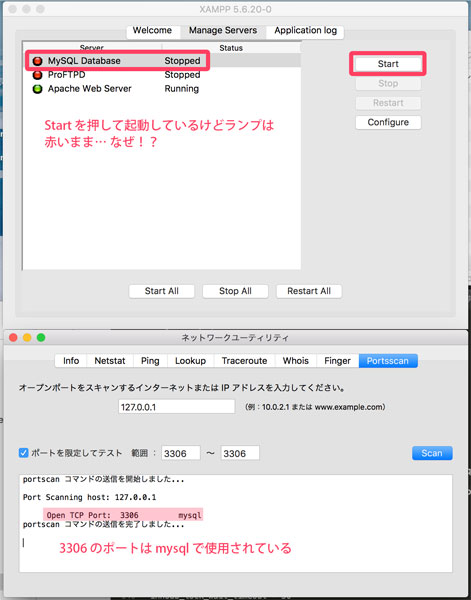
Task: Click the Restart button in XAMPP
Action: (x=388, y=103)
